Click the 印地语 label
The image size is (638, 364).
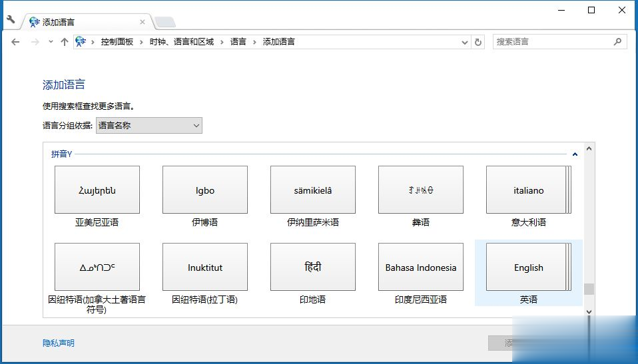point(313,299)
